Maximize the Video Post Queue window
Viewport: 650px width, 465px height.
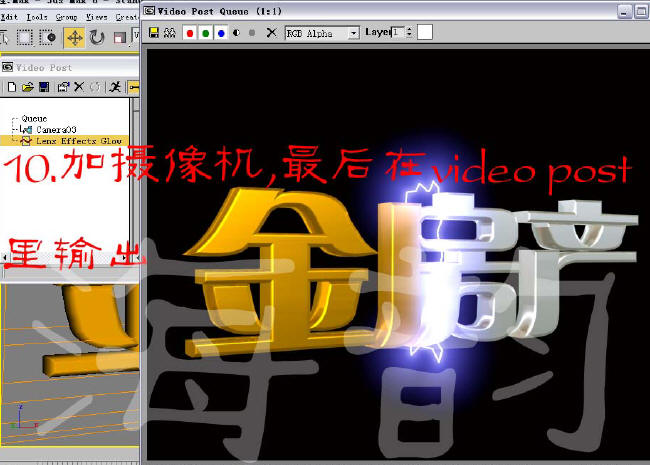tap(641, 12)
